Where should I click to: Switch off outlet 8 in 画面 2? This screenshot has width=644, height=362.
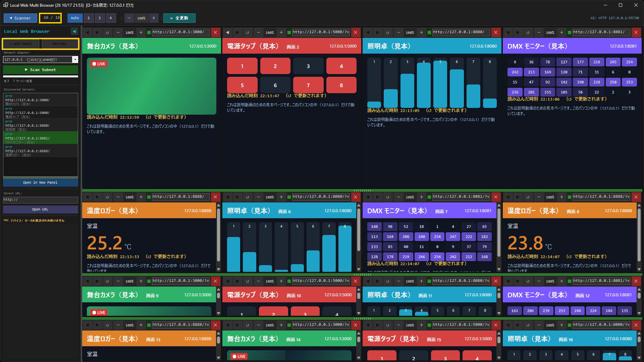(341, 85)
